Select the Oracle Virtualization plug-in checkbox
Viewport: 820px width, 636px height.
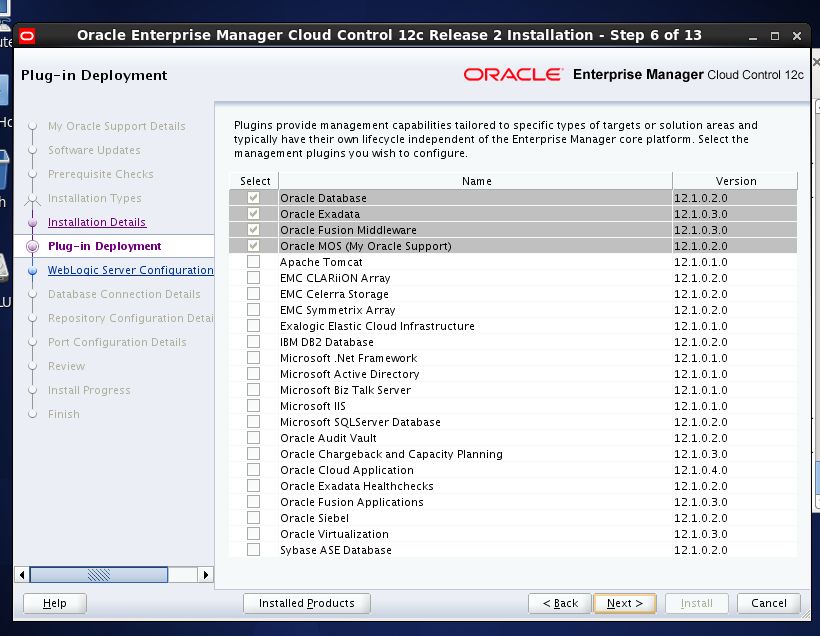click(x=254, y=534)
